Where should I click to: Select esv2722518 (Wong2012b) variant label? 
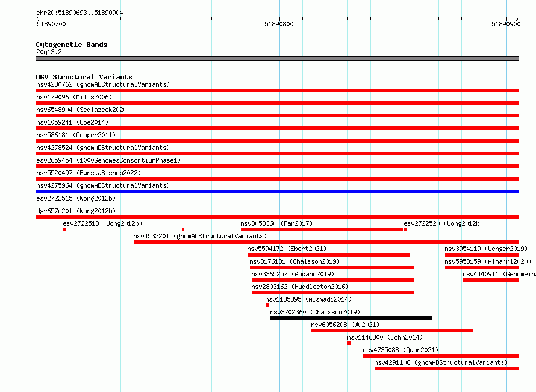click(x=102, y=223)
